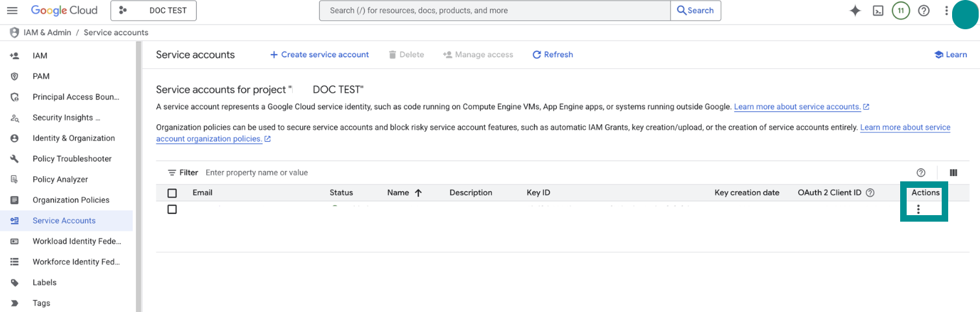Viewport: 980px width, 312px height.
Task: Click the Google Cloud logo
Action: 64,10
